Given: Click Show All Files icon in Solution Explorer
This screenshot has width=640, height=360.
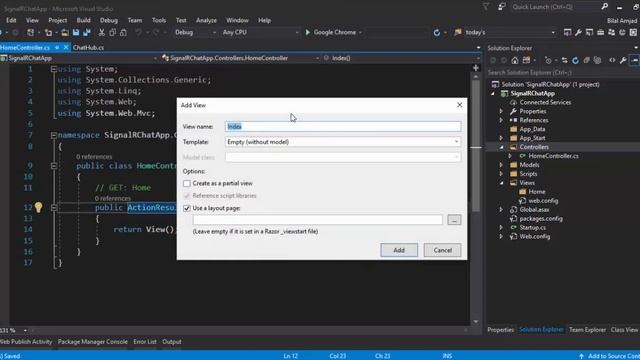Looking at the screenshot, I should pyautogui.click(x=598, y=60).
